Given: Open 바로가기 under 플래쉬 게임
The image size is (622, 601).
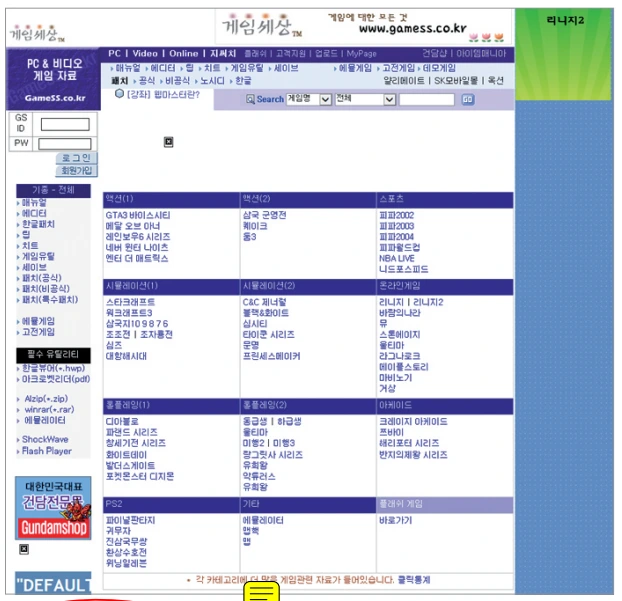Looking at the screenshot, I should click(395, 520).
